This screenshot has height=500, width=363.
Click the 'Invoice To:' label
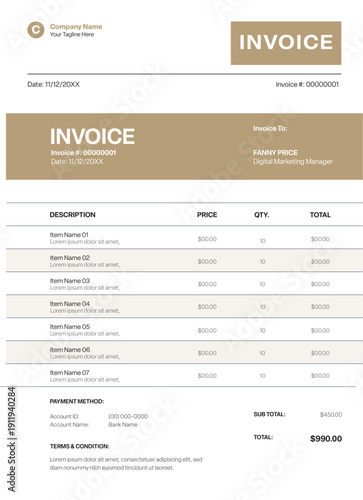point(270,128)
